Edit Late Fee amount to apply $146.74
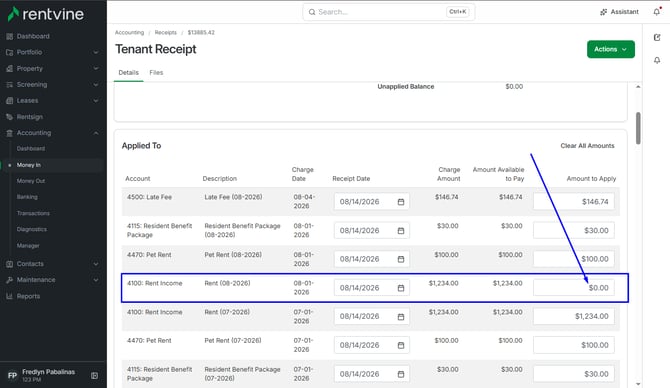Screen dimensions: 670x388 (x=574, y=202)
